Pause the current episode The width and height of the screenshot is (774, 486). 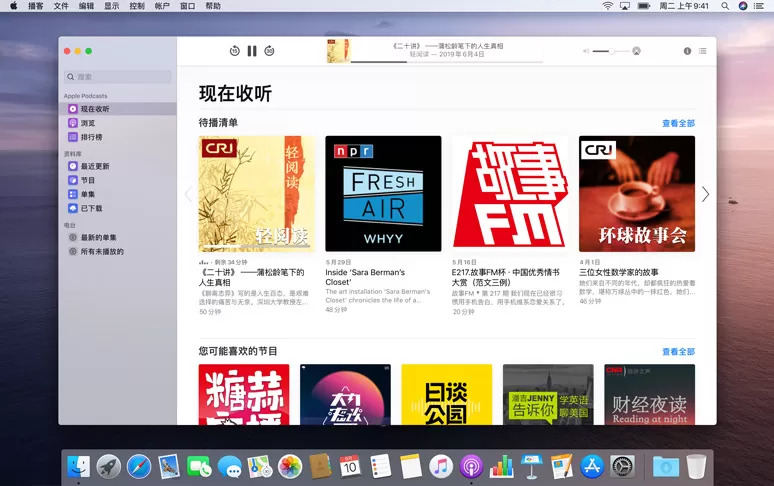pyautogui.click(x=252, y=51)
